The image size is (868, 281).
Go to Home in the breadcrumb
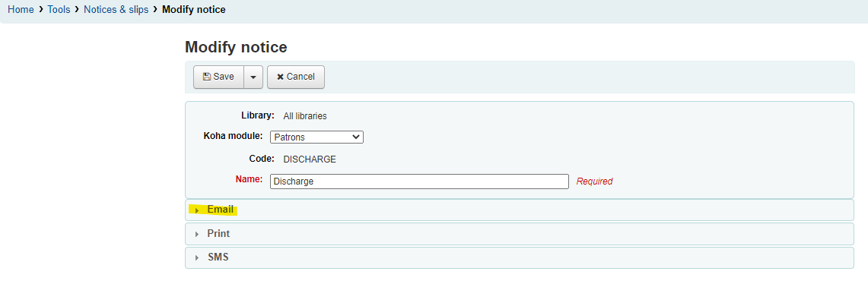21,9
